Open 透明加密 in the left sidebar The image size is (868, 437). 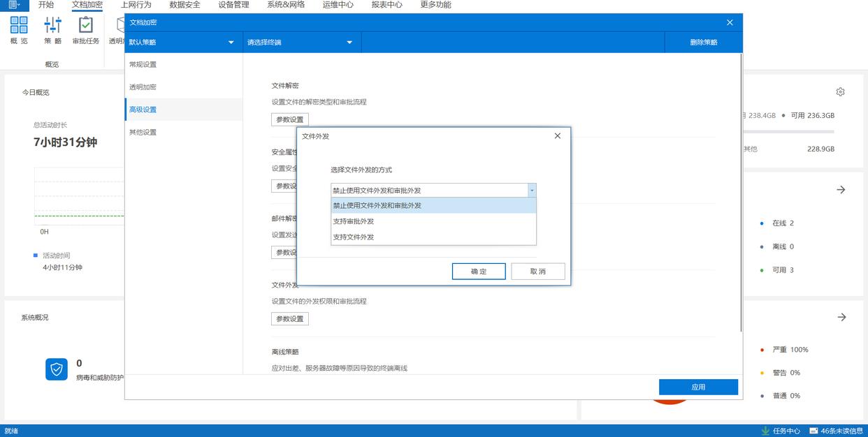tap(143, 87)
